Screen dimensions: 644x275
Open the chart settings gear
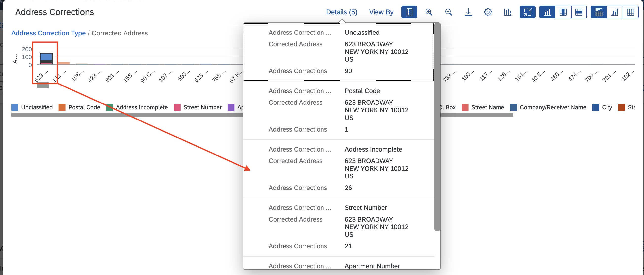488,12
